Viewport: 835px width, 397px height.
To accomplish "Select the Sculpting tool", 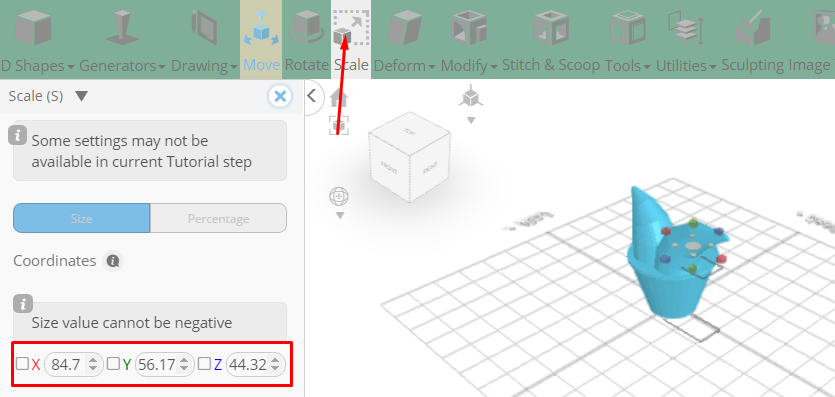I will (752, 28).
